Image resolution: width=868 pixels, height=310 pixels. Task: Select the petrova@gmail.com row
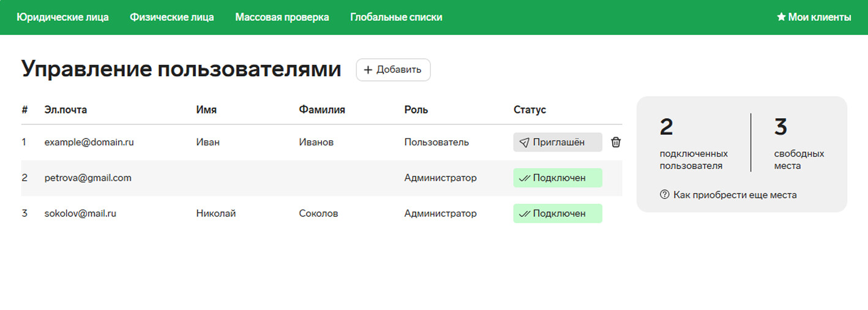(x=321, y=178)
